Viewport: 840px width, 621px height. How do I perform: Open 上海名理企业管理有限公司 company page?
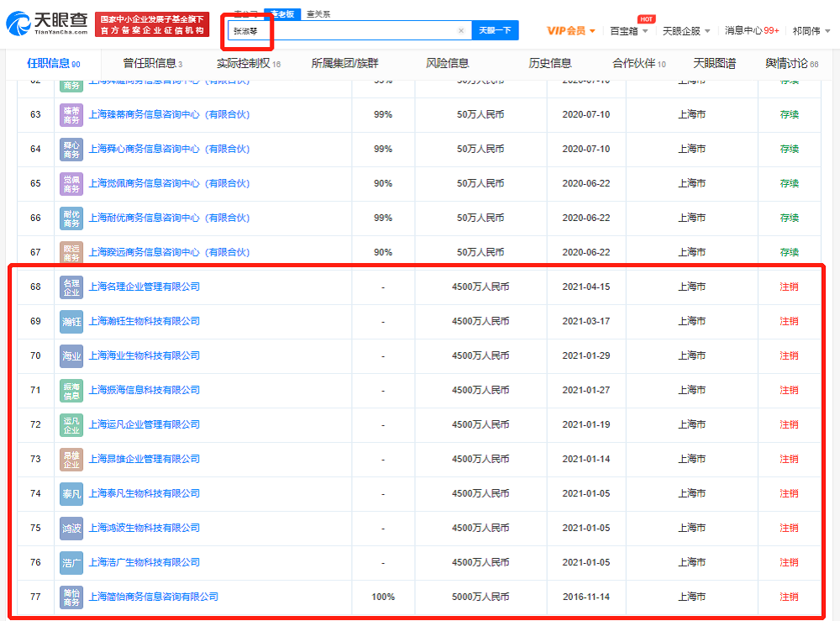point(145,286)
